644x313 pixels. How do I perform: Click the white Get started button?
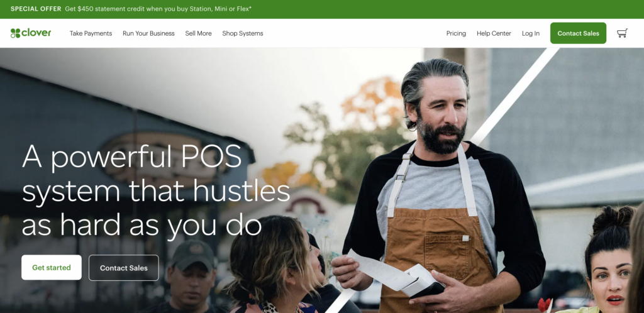52,268
